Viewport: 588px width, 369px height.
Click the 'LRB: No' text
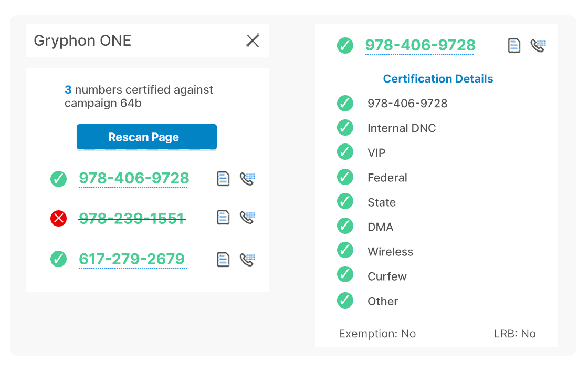click(x=514, y=334)
